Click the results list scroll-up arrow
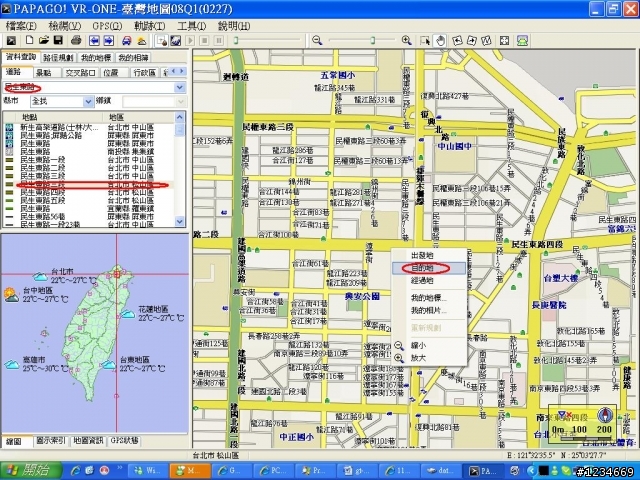Viewport: 640px width, 480px height. [180, 117]
